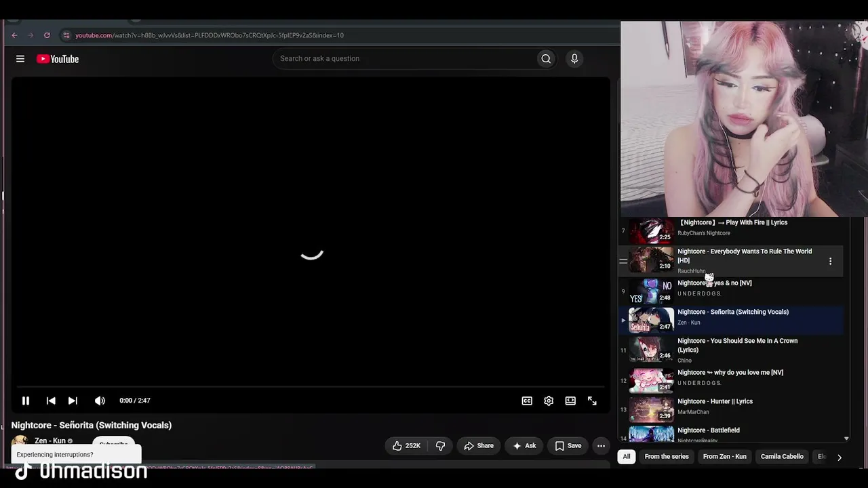
Task: Share the current video
Action: tap(479, 445)
